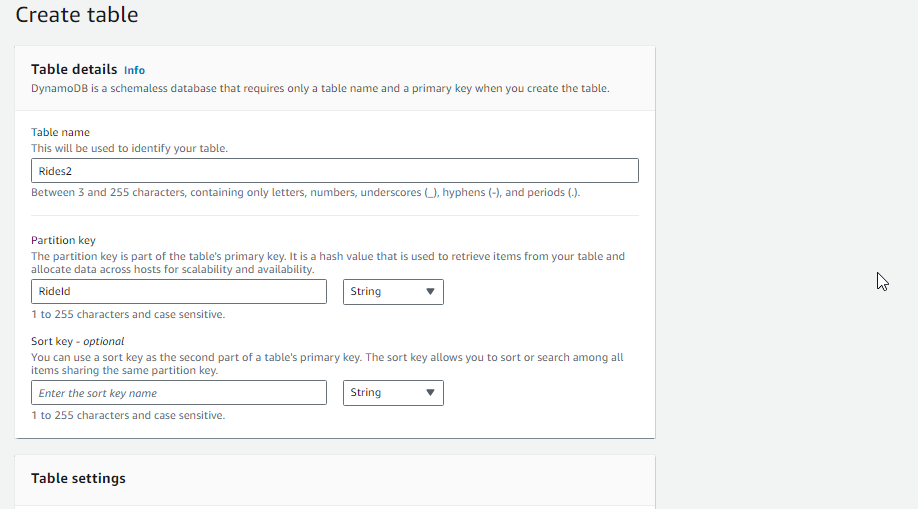
Task: Click the Partition key label
Action: click(x=63, y=240)
